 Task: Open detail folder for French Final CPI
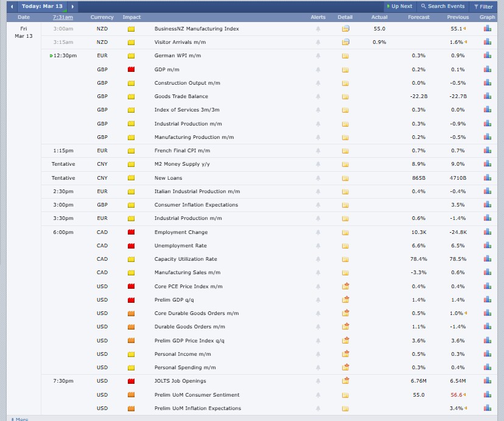[345, 150]
